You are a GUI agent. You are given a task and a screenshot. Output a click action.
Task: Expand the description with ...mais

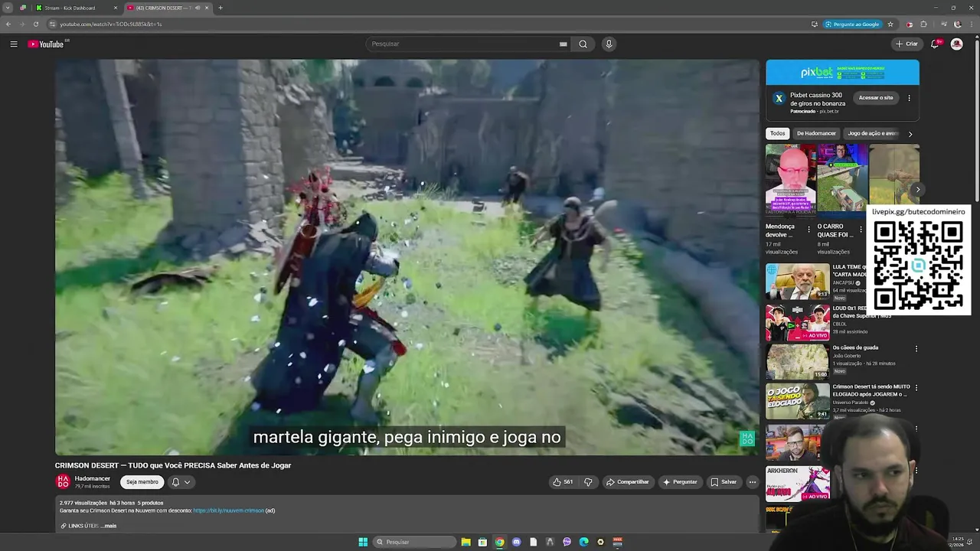tap(109, 526)
